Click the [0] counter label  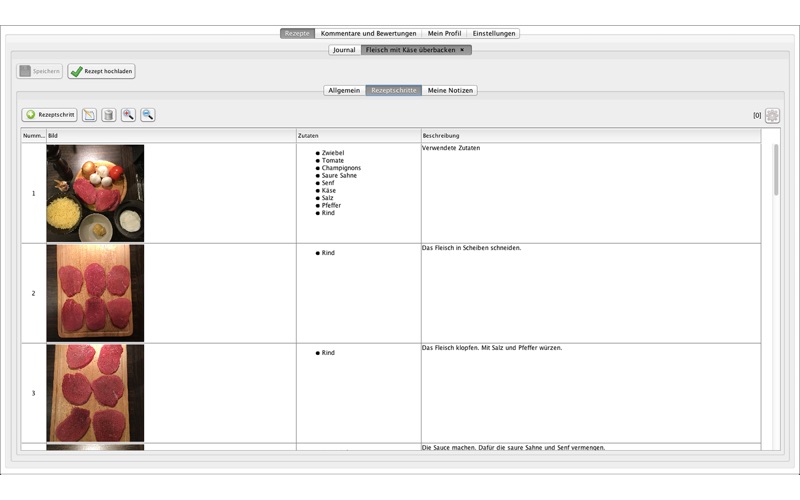click(x=757, y=115)
